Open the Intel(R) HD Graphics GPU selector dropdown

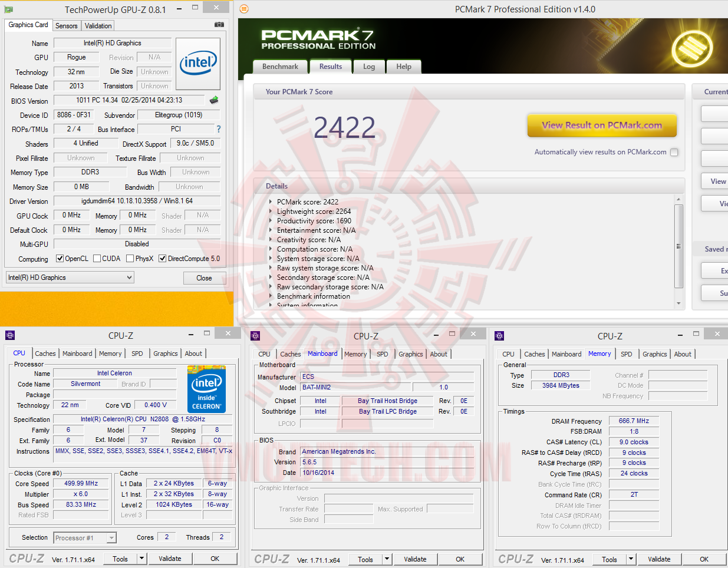click(70, 278)
